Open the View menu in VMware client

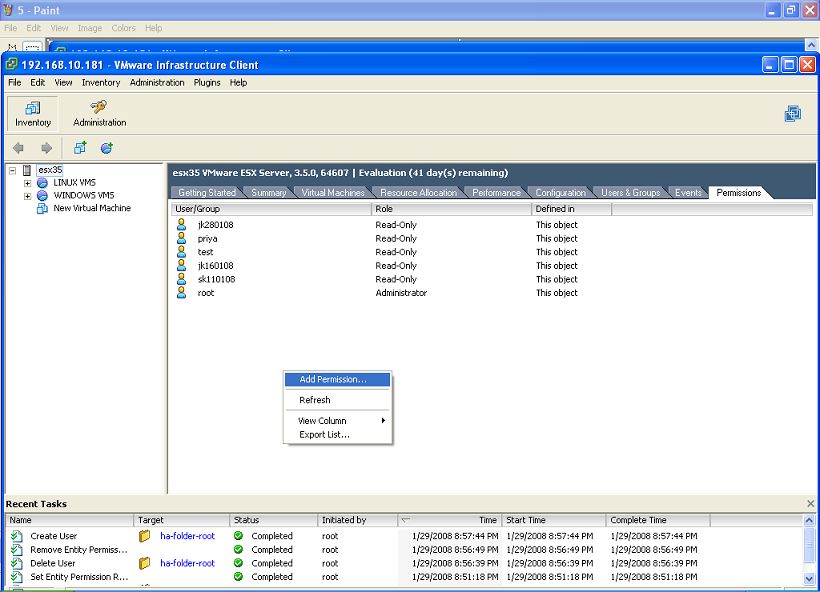pos(63,83)
